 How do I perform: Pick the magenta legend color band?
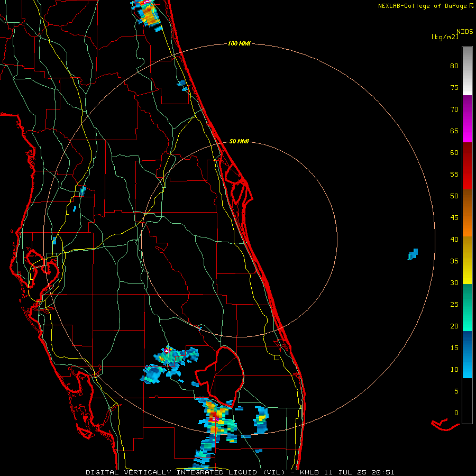pos(467,118)
